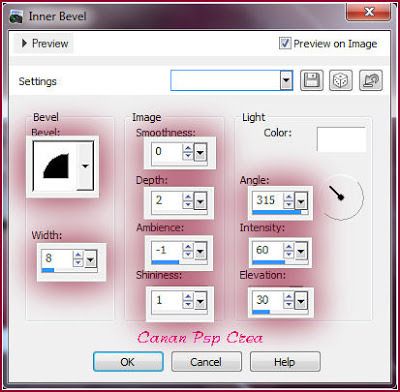Decrease Intensity with the down spinner arrow
This screenshot has width=400, height=392.
point(289,255)
